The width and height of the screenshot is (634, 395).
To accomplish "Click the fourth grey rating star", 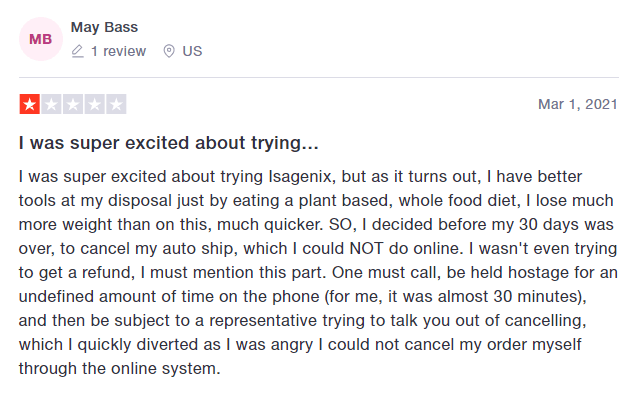I will [x=95, y=104].
